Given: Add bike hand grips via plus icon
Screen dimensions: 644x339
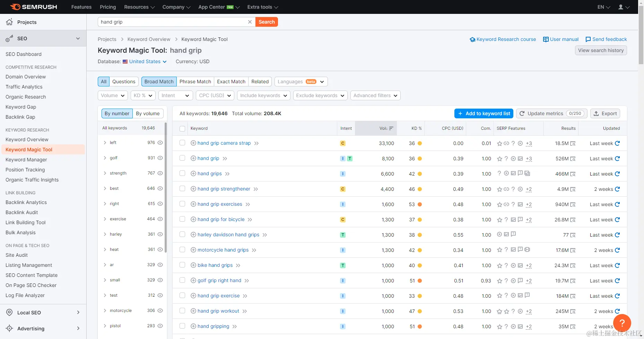Looking at the screenshot, I should [193, 265].
